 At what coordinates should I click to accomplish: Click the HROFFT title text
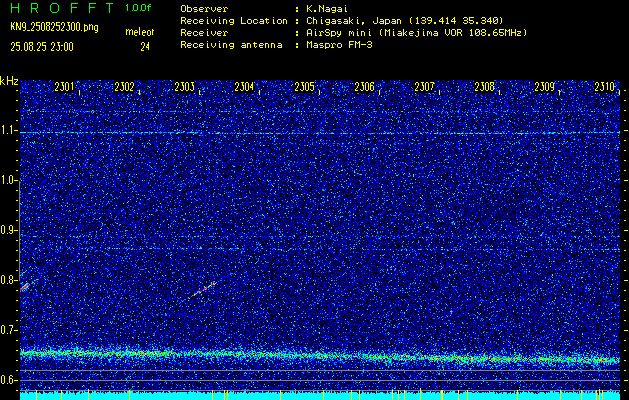(x=62, y=8)
